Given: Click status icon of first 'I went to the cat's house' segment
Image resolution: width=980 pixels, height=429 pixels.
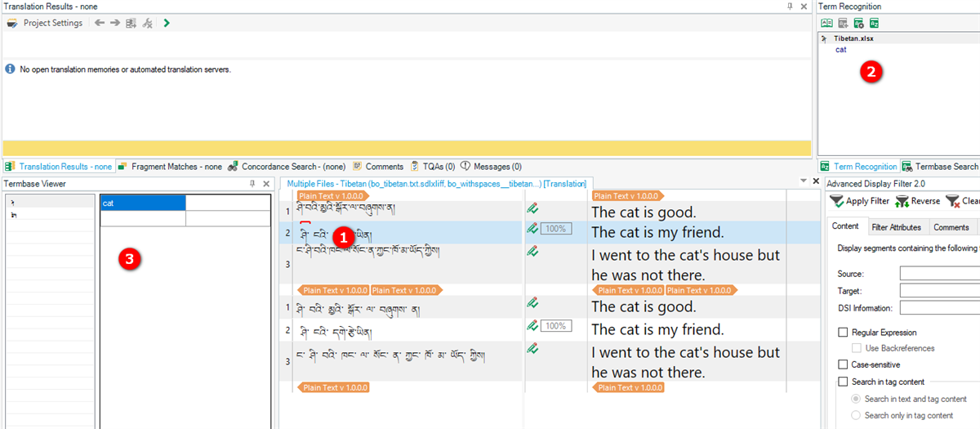Looking at the screenshot, I should click(532, 252).
